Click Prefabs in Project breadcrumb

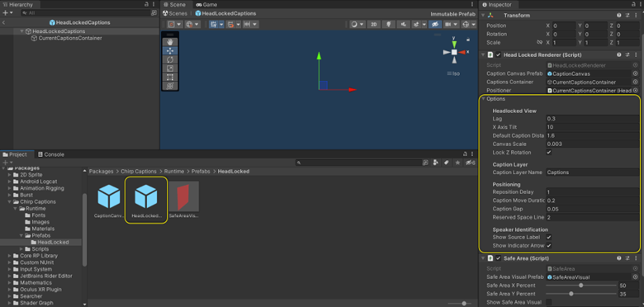coord(201,171)
